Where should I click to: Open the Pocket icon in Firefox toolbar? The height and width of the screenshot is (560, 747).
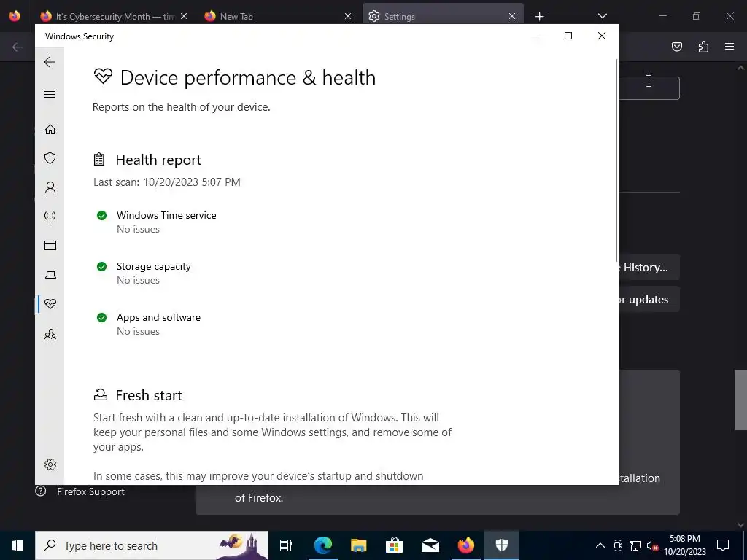[x=676, y=47]
